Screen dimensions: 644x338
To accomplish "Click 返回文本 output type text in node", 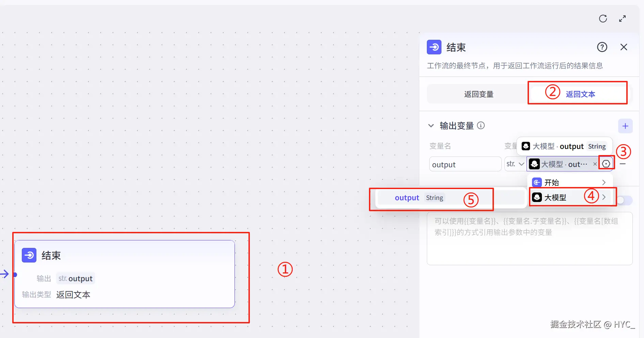I will tap(73, 295).
